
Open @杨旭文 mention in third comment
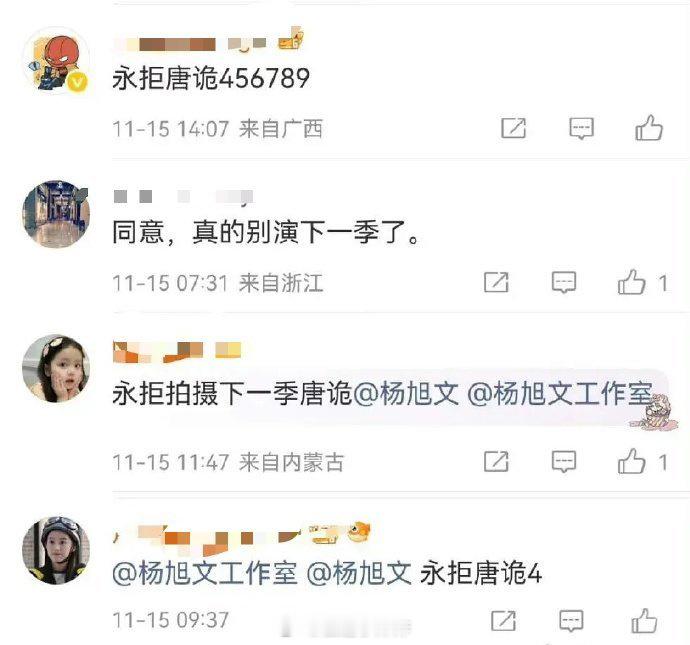pyautogui.click(x=406, y=393)
